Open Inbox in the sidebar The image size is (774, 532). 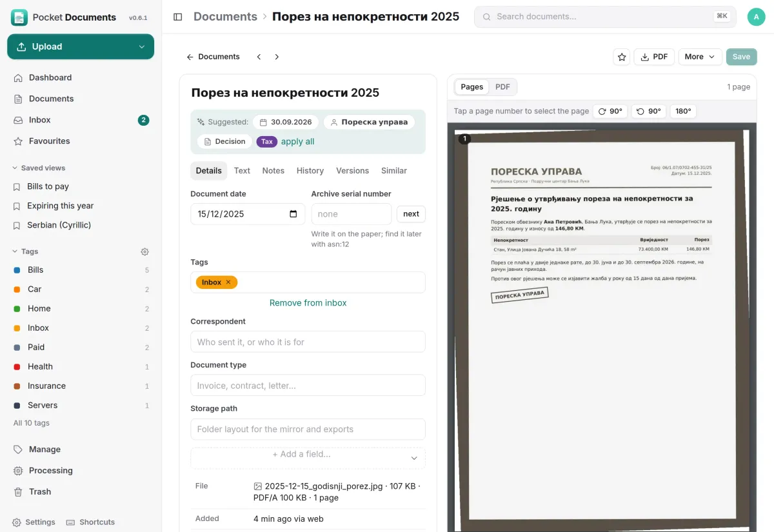point(81,120)
